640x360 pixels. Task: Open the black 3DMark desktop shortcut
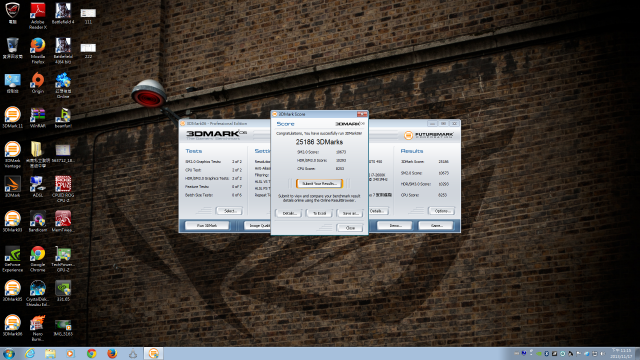pos(13,187)
